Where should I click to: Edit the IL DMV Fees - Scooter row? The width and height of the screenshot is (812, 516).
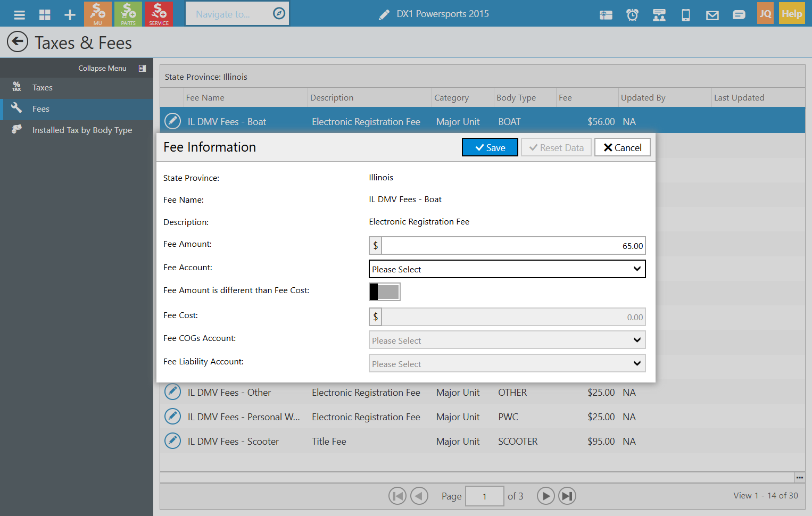[172, 440]
